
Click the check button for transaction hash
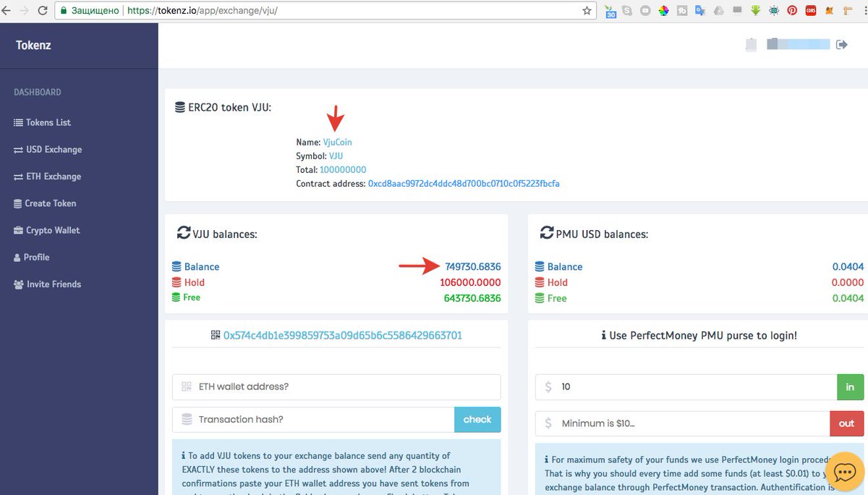[x=477, y=419]
